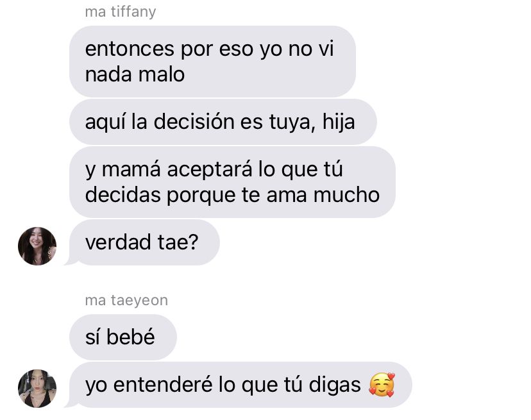Click the word 'decisión' in second bubble
This screenshot has width=531, height=420.
(194, 122)
